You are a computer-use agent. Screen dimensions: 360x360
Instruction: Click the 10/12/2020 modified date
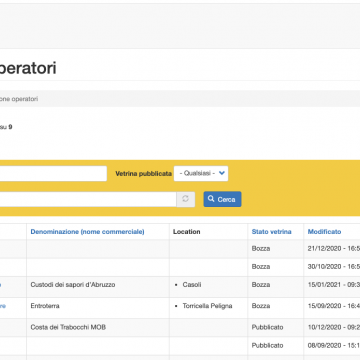334,327
